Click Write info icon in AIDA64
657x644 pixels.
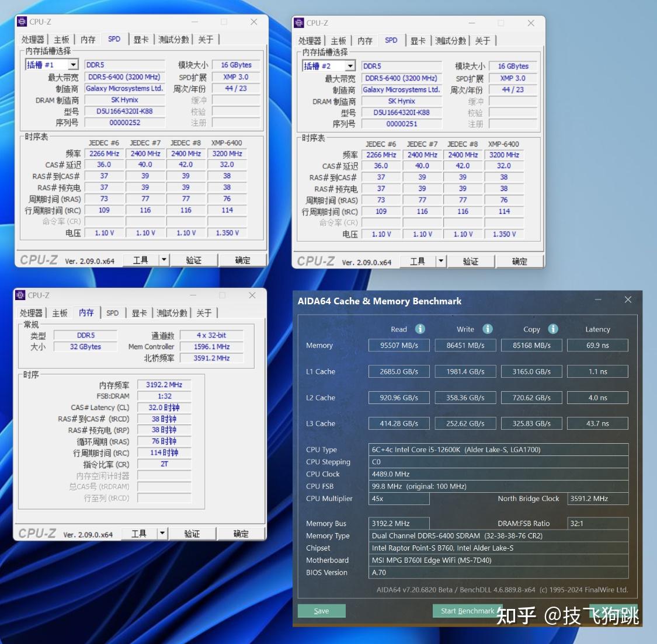[487, 329]
